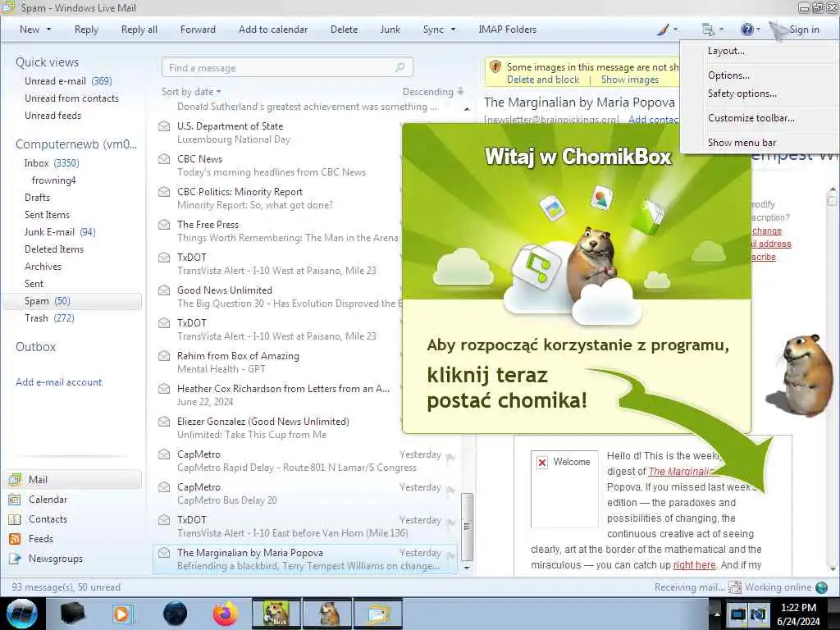Click the Sign in button
This screenshot has height=630, width=840.
(x=804, y=30)
